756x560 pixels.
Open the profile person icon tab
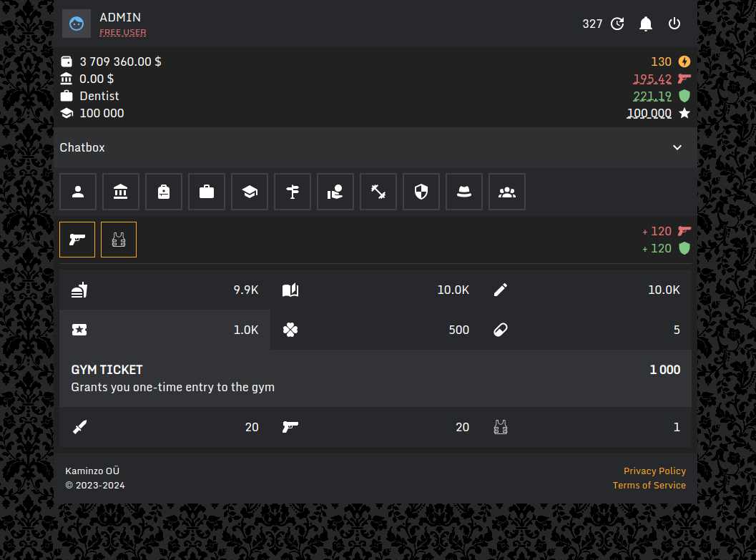(x=78, y=192)
